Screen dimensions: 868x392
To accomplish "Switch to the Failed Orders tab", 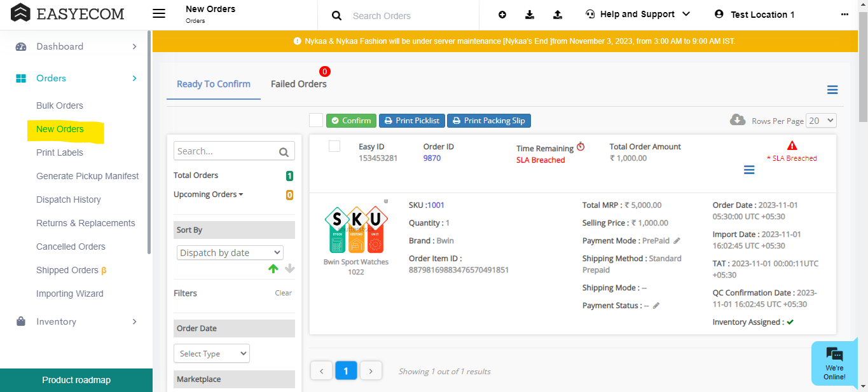I will click(x=298, y=84).
